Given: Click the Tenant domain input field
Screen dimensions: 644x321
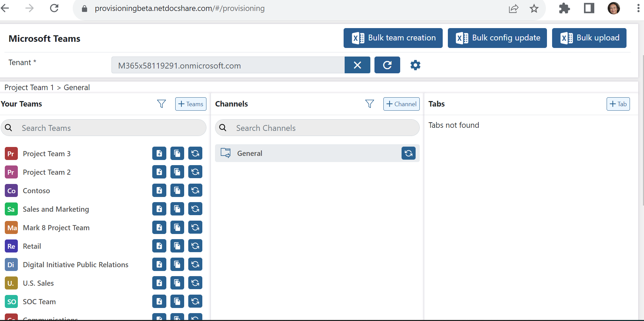Looking at the screenshot, I should point(228,65).
